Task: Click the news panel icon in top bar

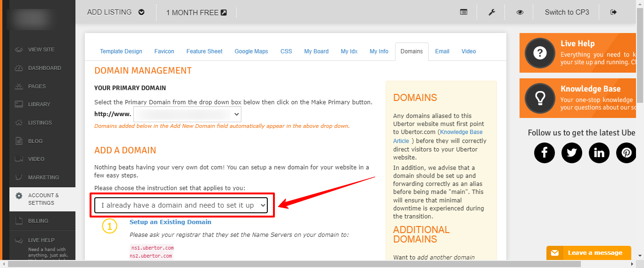Action: click(x=464, y=12)
